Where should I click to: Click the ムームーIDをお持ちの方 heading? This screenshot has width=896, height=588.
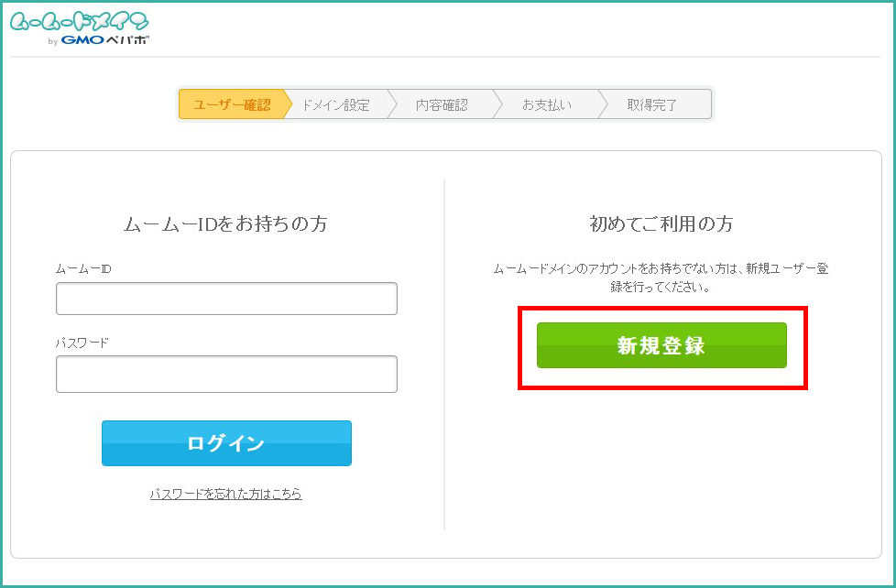click(225, 224)
